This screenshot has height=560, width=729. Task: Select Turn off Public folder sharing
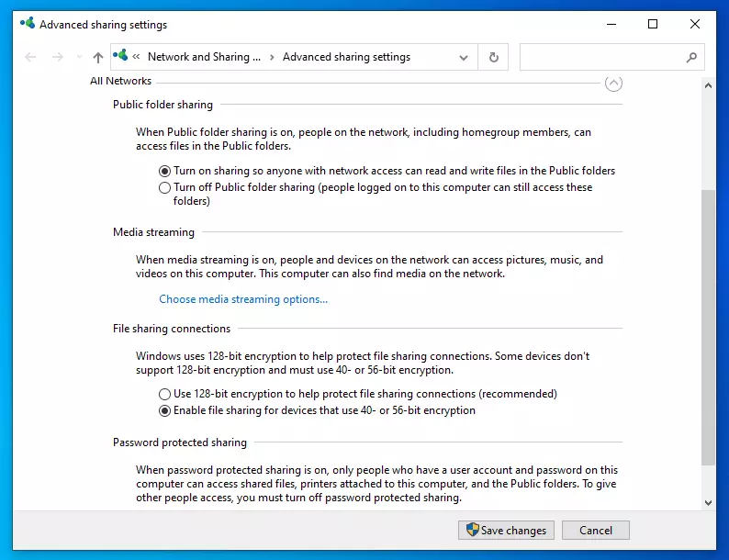164,188
